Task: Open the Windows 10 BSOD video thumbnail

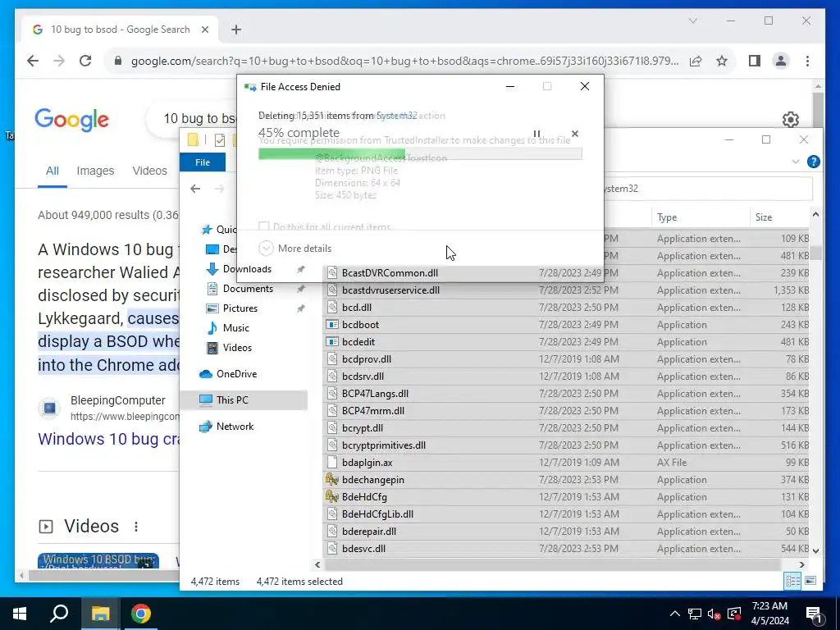Action: tap(98, 561)
